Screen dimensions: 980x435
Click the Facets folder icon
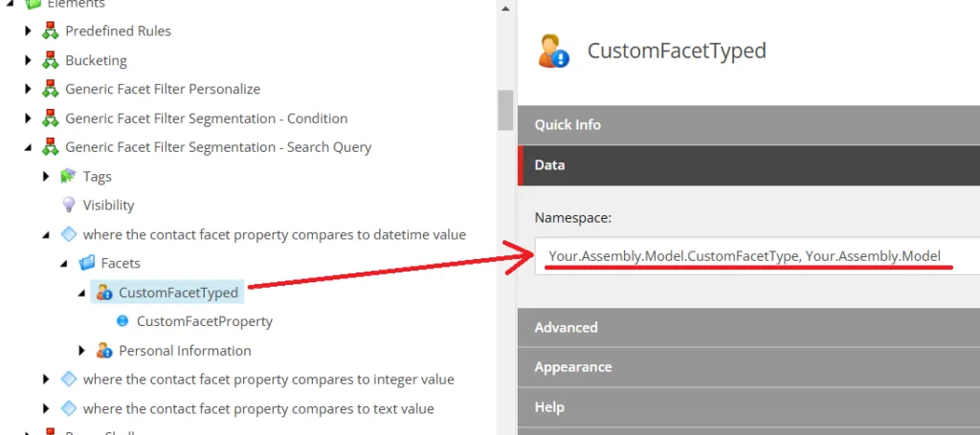coord(87,263)
